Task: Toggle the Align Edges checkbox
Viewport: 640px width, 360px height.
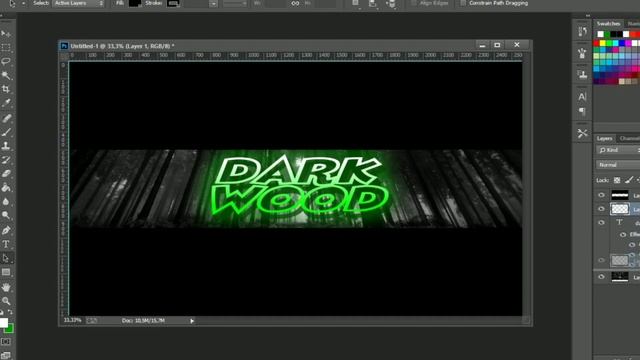Action: [413, 3]
